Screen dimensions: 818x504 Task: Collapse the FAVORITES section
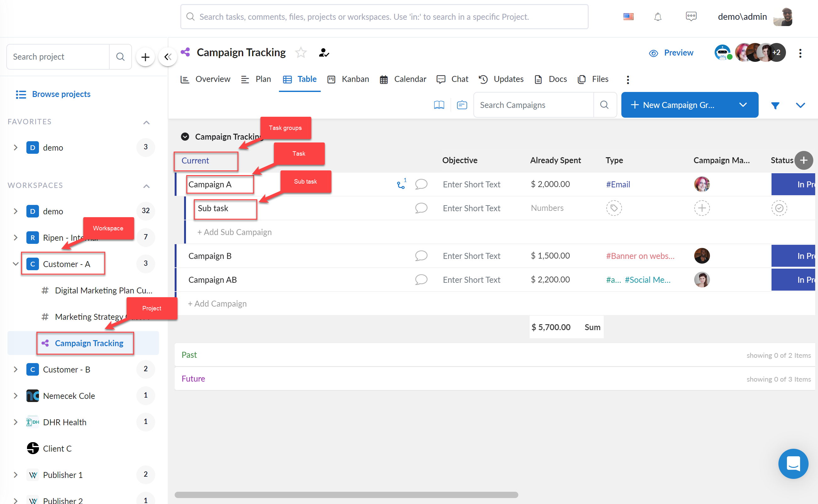pyautogui.click(x=146, y=122)
